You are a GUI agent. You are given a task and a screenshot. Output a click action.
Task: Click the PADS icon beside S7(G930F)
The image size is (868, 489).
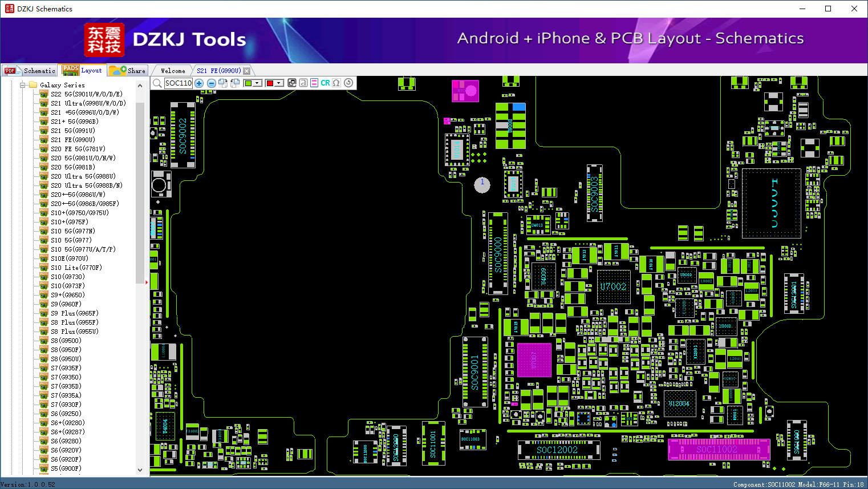(44, 405)
